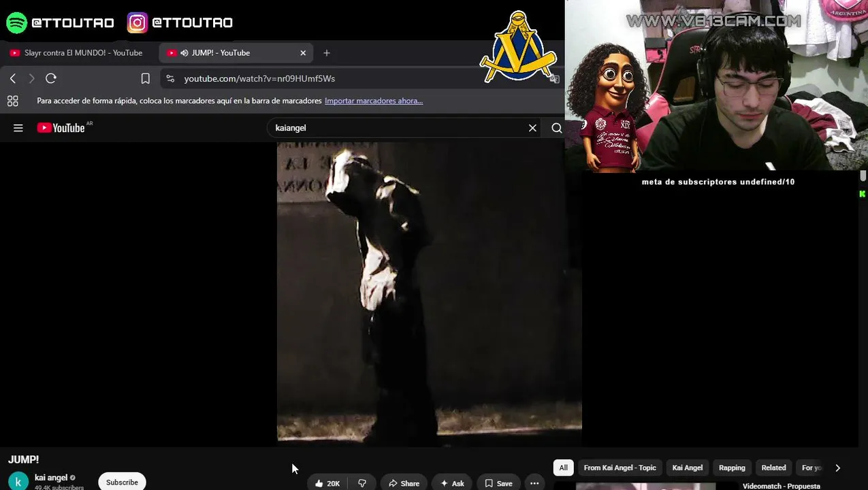The height and width of the screenshot is (490, 868).
Task: Click the JUMP! video player
Action: [x=429, y=294]
